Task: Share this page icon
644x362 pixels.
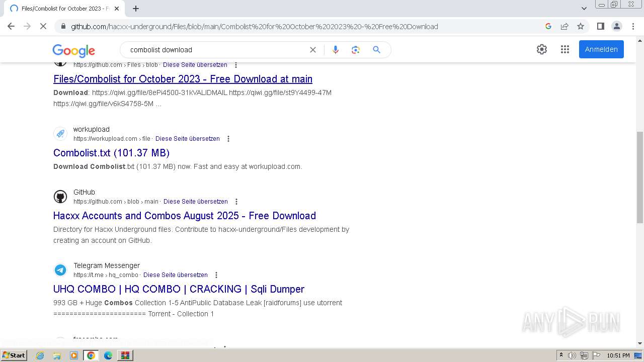Action: tap(565, 26)
